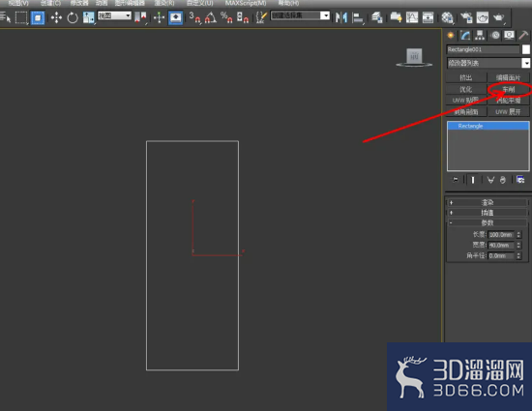Open the Create (C) menu
The image size is (532, 411).
point(50,3)
